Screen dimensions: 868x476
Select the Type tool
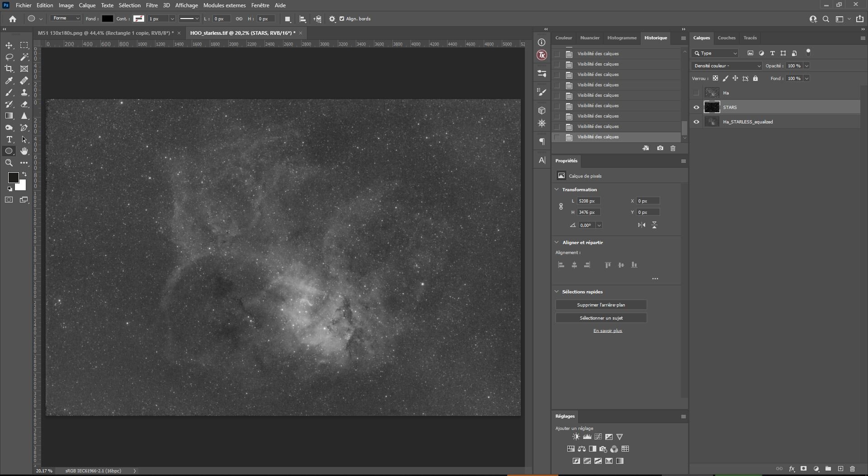(x=9, y=139)
